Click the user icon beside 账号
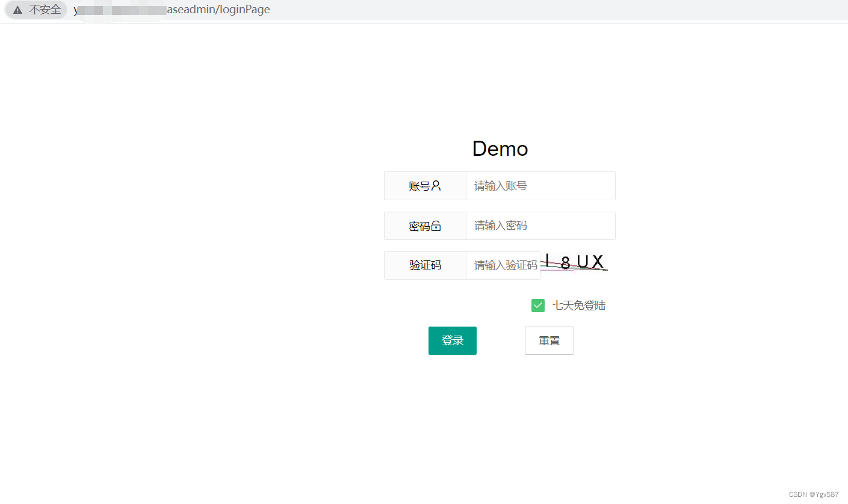848x504 pixels. [436, 186]
